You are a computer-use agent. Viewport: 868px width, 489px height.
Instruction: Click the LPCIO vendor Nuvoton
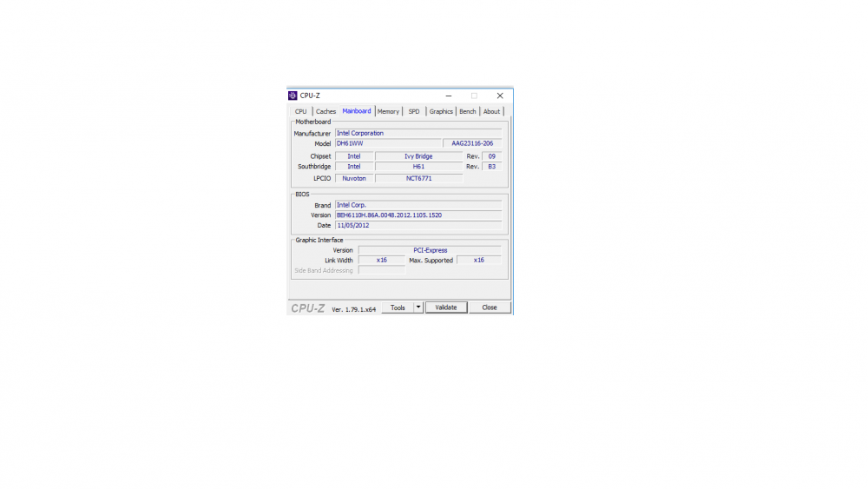[x=354, y=179]
